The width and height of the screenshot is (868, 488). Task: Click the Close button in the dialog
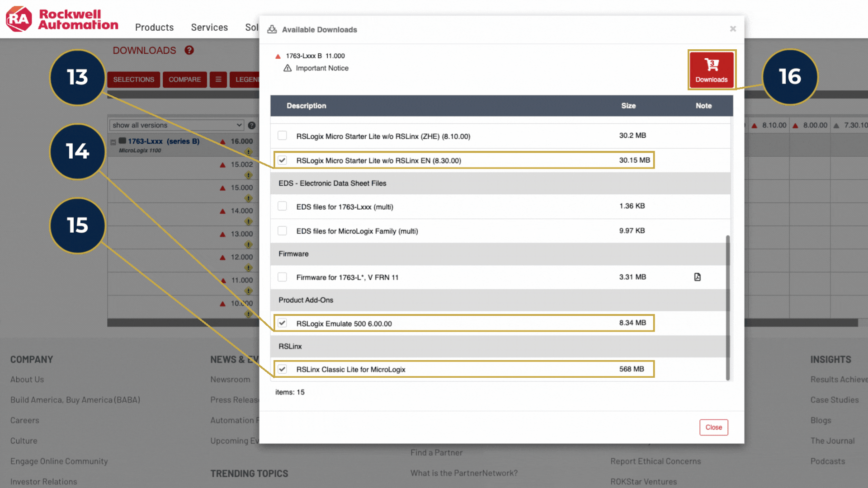(713, 427)
